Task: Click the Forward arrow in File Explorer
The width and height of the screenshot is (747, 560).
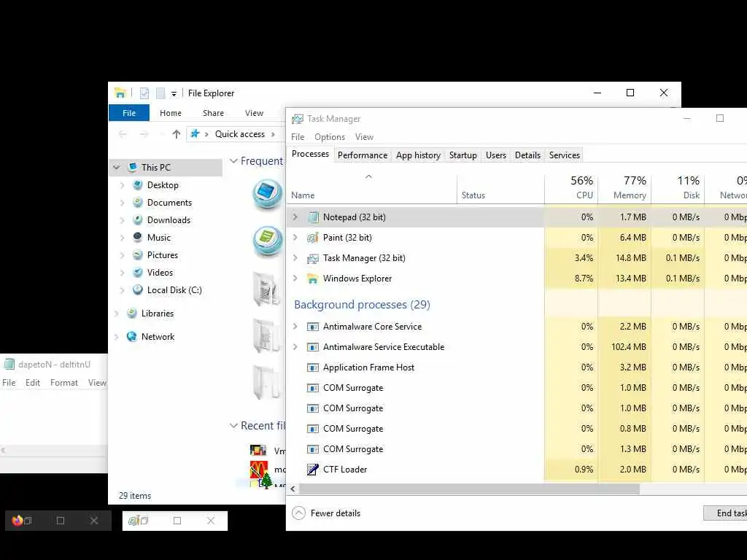Action: tap(144, 134)
